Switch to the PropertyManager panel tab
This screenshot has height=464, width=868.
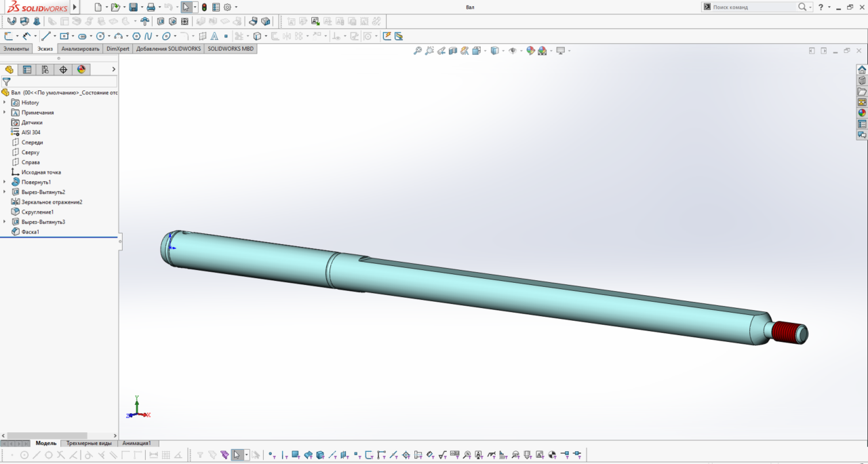pyautogui.click(x=27, y=69)
